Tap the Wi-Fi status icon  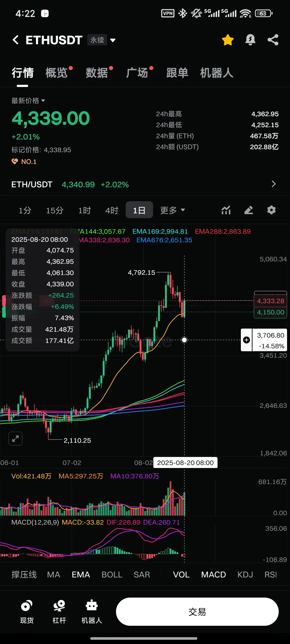[x=245, y=13]
